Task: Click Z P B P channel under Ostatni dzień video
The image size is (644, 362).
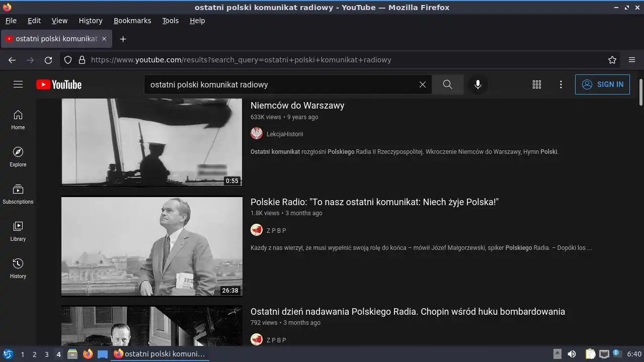Action: click(276, 340)
